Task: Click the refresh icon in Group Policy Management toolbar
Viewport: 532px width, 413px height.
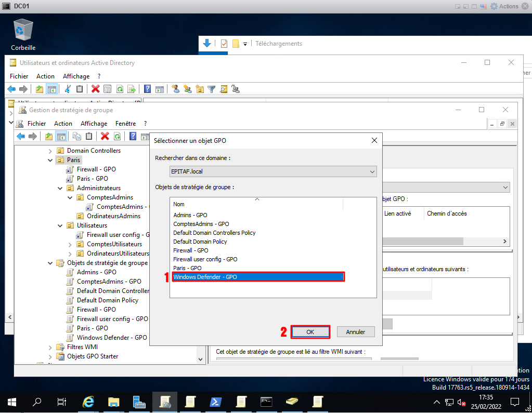Action: (118, 136)
